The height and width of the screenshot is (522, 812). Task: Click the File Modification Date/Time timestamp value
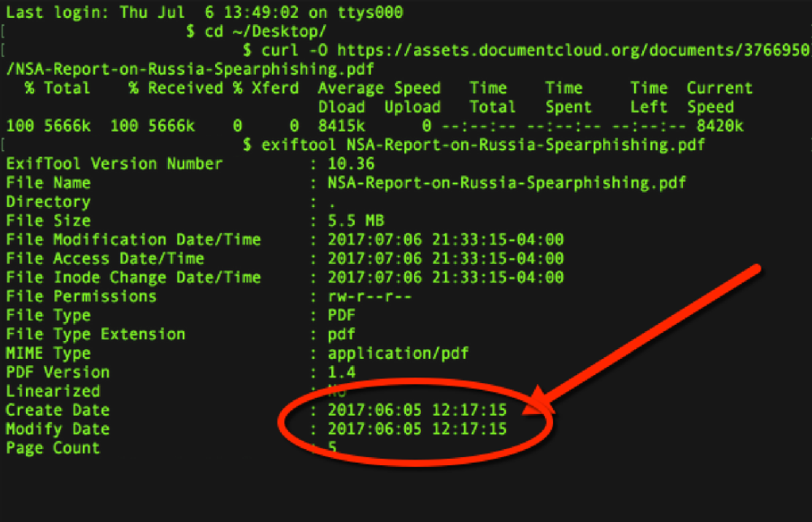pos(446,239)
